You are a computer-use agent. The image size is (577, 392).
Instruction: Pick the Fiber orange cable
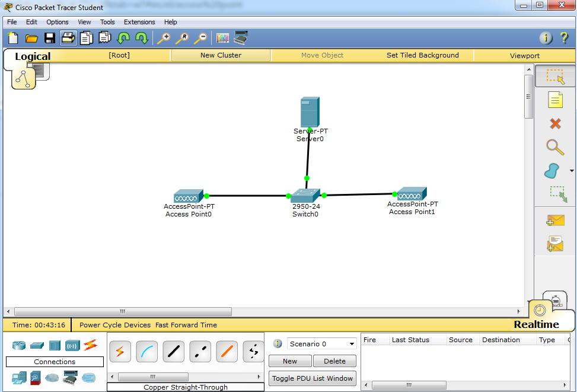pos(227,352)
